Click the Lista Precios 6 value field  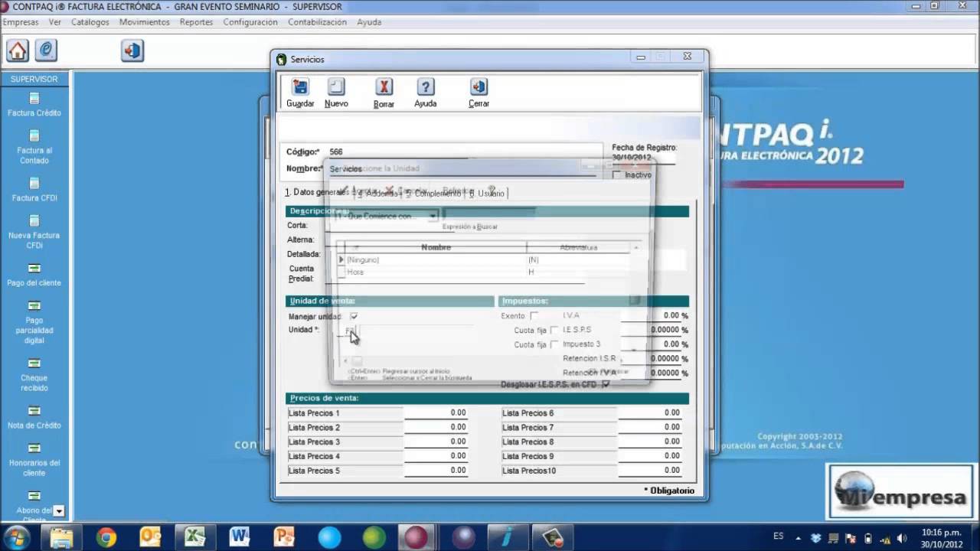[x=650, y=413]
